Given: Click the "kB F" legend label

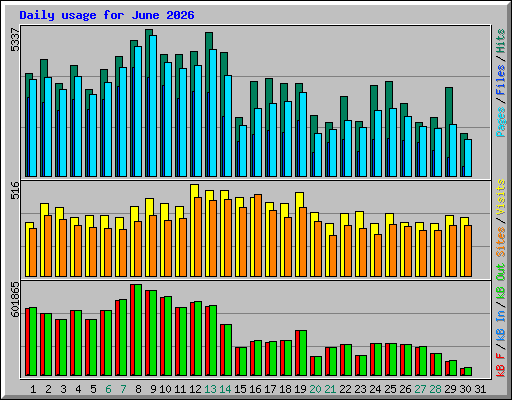Looking at the screenshot, I should [501, 365].
